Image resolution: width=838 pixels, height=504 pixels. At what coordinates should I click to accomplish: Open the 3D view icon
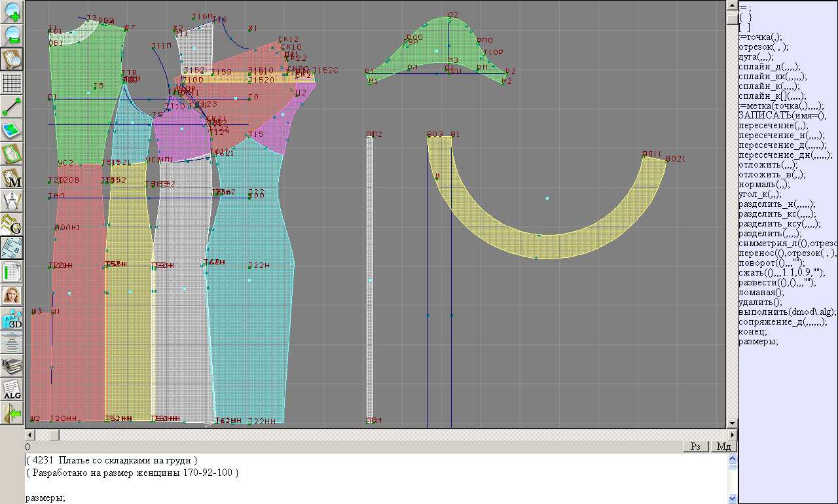pos(12,319)
